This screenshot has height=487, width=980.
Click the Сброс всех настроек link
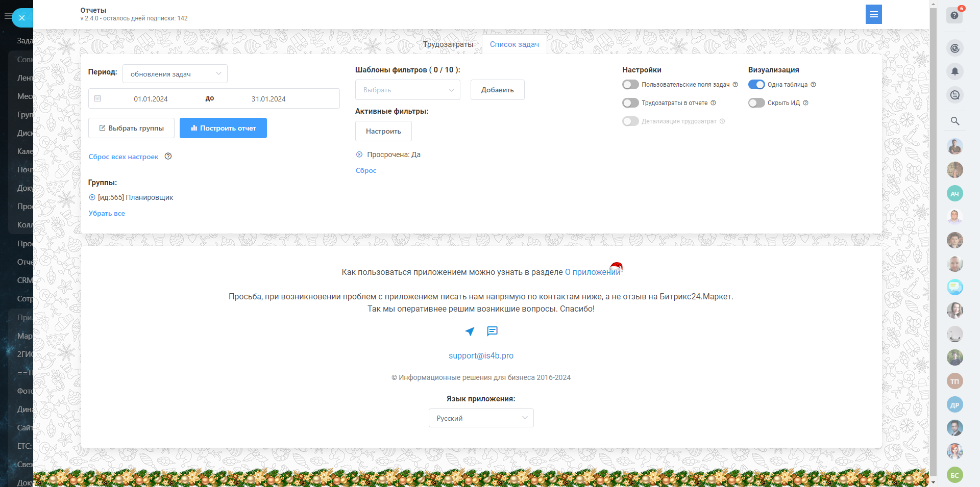tap(124, 157)
